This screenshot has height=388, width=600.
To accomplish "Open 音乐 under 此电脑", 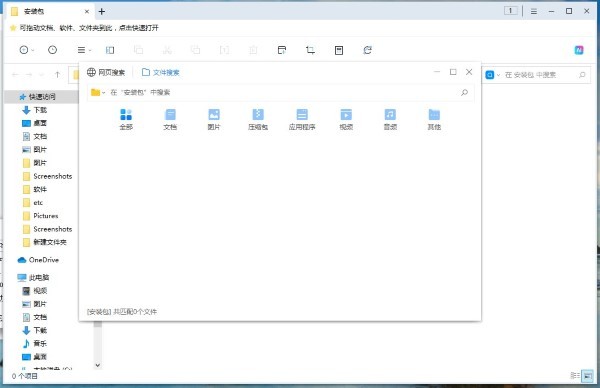I will [34, 344].
